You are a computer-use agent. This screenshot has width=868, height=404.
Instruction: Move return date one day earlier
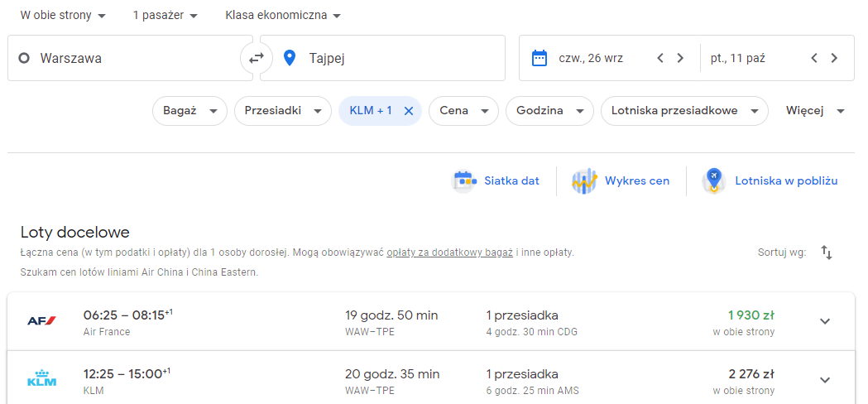pos(813,58)
